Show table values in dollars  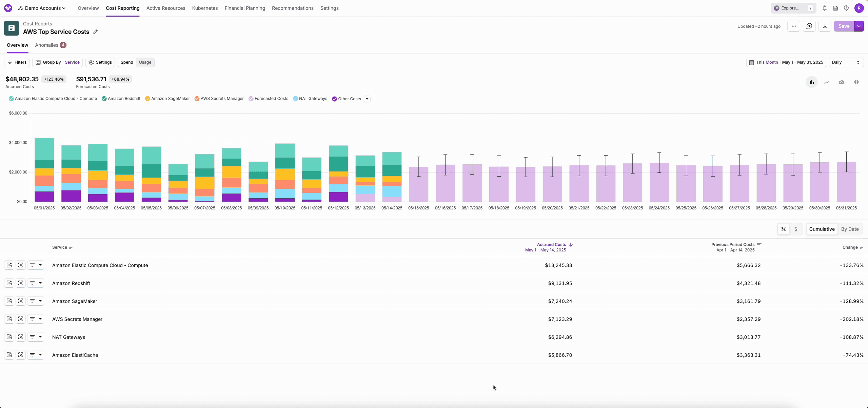[x=796, y=229]
